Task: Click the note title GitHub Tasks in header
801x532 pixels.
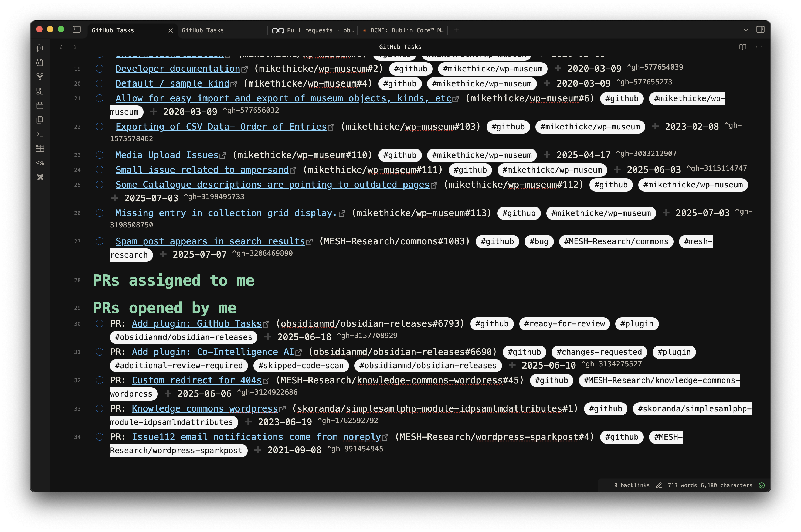Action: pyautogui.click(x=400, y=47)
